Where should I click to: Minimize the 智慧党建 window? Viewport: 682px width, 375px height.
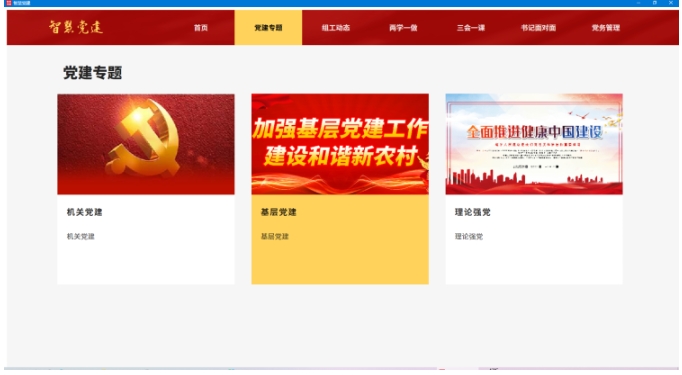[638, 3]
